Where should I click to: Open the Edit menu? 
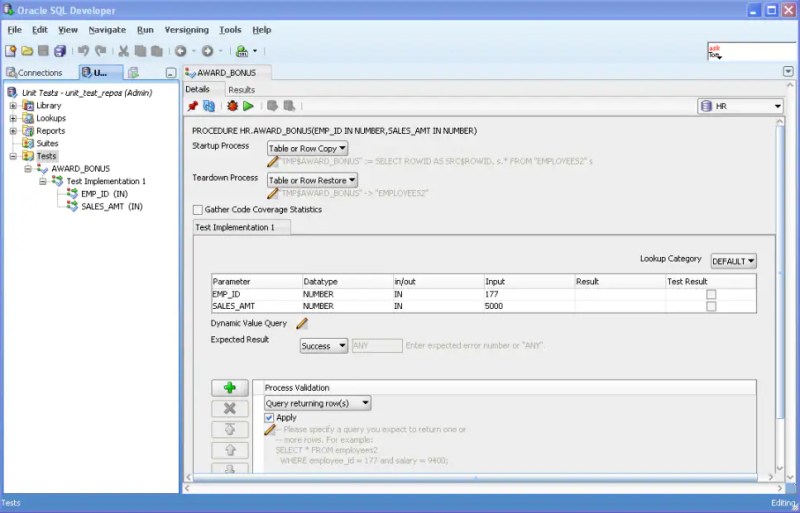[40, 30]
